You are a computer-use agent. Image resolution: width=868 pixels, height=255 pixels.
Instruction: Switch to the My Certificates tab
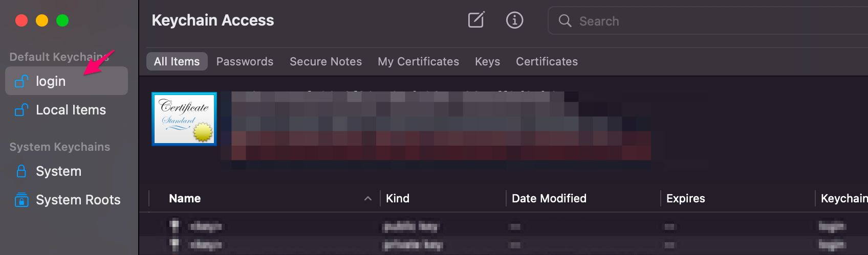pyautogui.click(x=418, y=61)
